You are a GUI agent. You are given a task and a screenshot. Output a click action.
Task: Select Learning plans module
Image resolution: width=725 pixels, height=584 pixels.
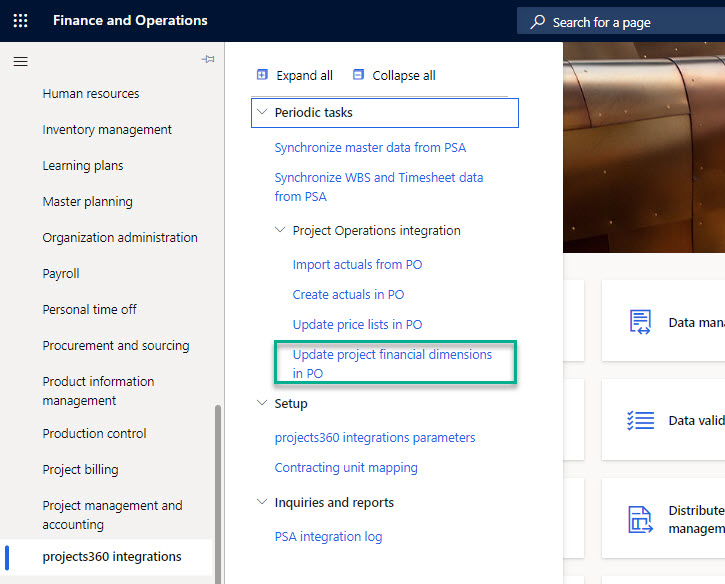click(x=83, y=166)
